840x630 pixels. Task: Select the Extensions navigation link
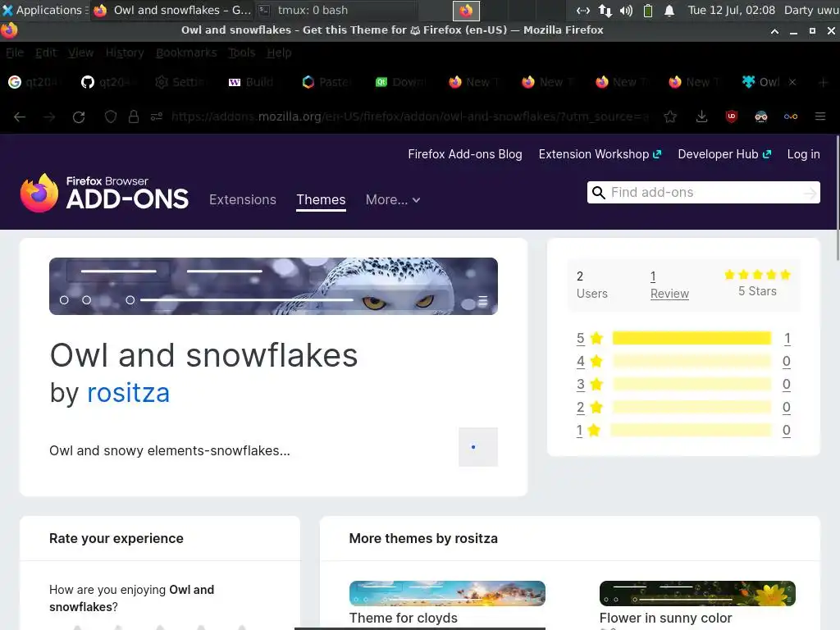pyautogui.click(x=243, y=200)
